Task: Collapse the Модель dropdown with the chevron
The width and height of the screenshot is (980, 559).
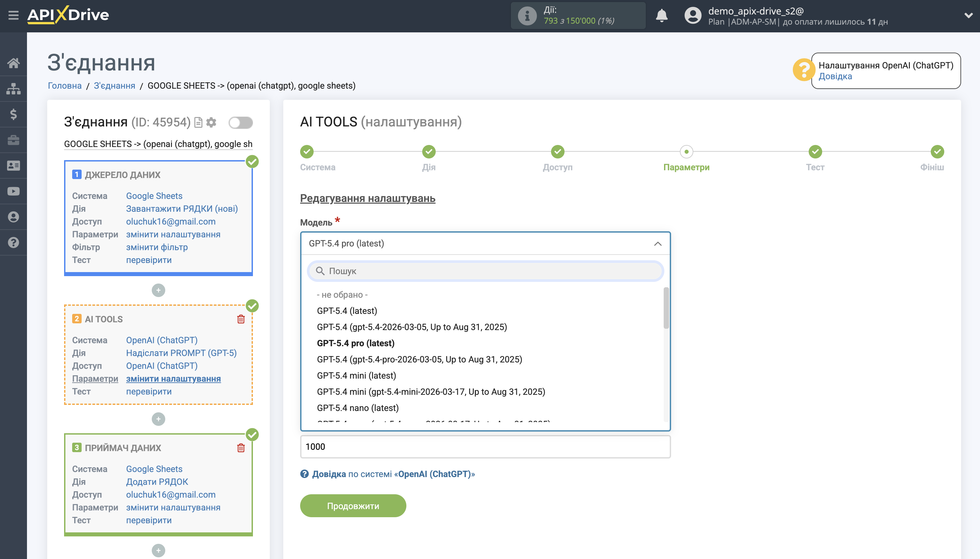Action: [658, 243]
